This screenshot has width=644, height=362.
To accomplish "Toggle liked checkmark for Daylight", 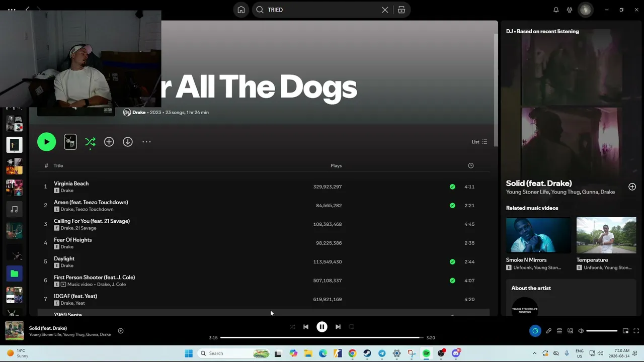I will pyautogui.click(x=452, y=261).
